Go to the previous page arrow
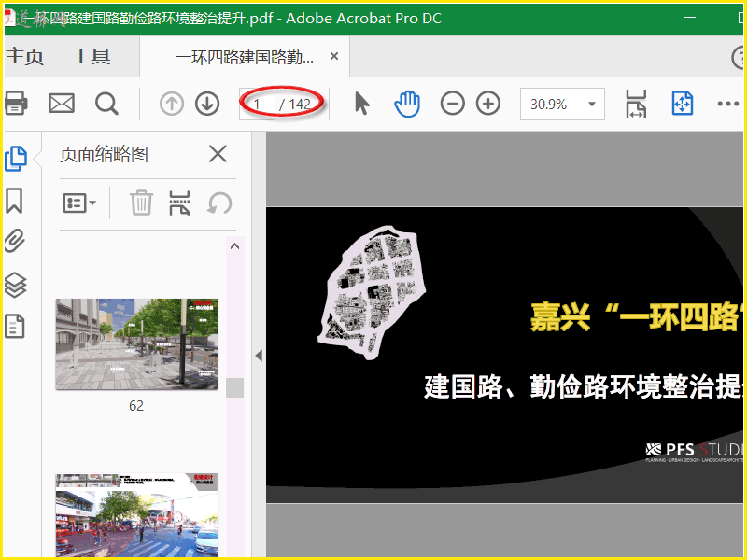Screen dimensions: 747x560 pyautogui.click(x=172, y=104)
